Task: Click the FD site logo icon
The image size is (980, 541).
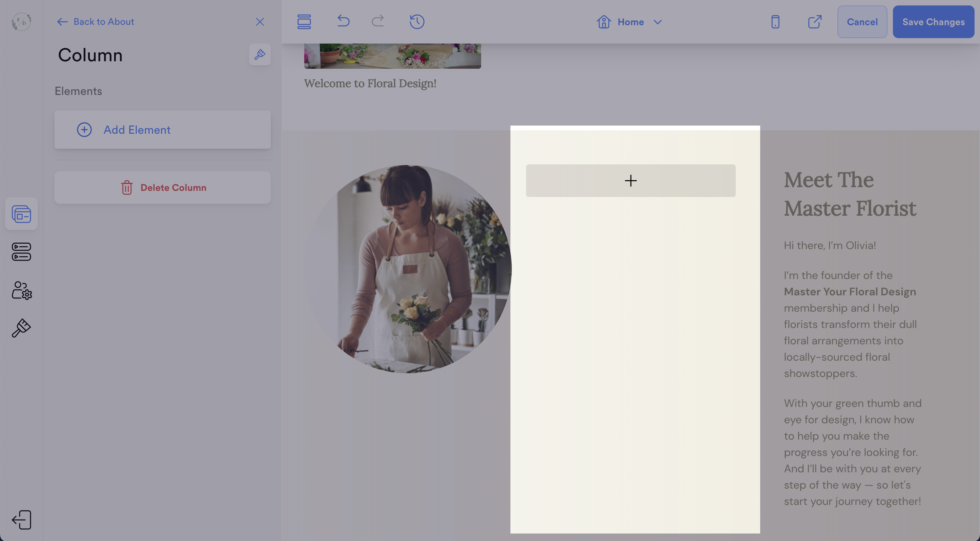Action: click(x=21, y=22)
